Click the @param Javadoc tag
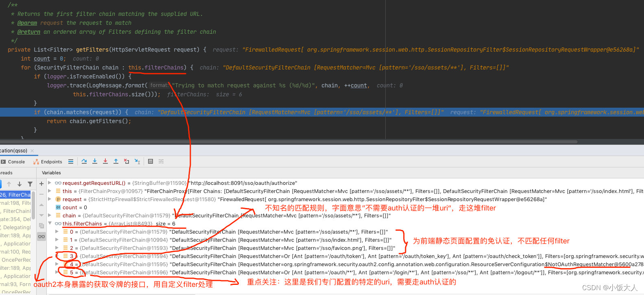The height and width of the screenshot is (295, 644). (x=27, y=23)
